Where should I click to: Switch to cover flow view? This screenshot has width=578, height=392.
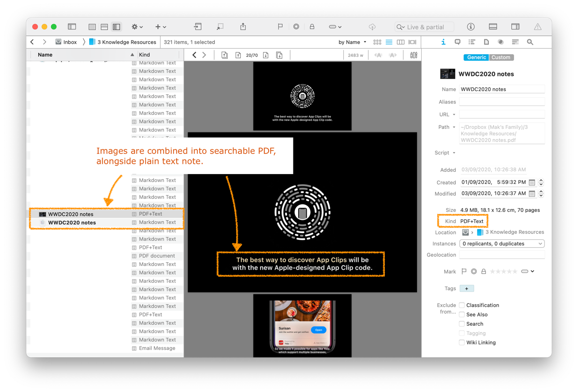click(412, 42)
